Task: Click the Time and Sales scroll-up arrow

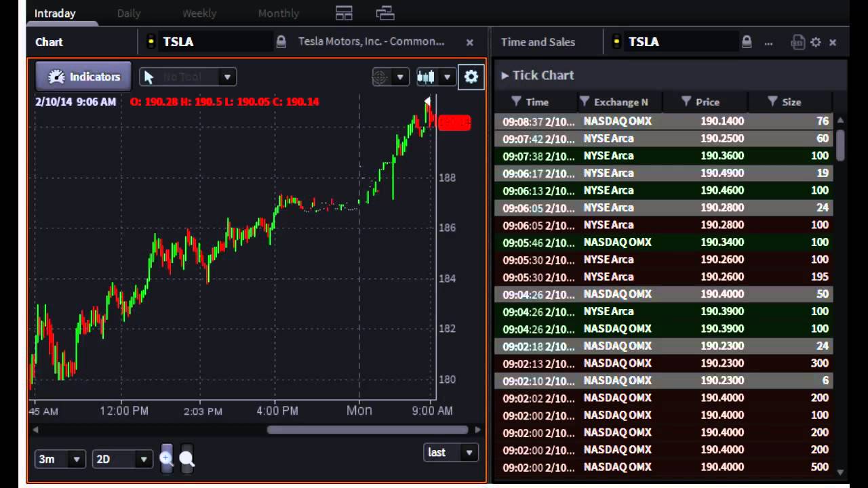Action: (841, 120)
